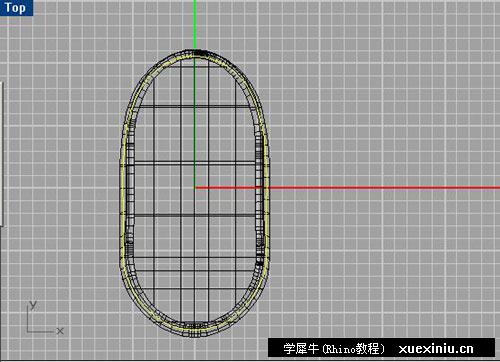Click the lowest horizontal isocurve inside the ellipse

(195, 289)
